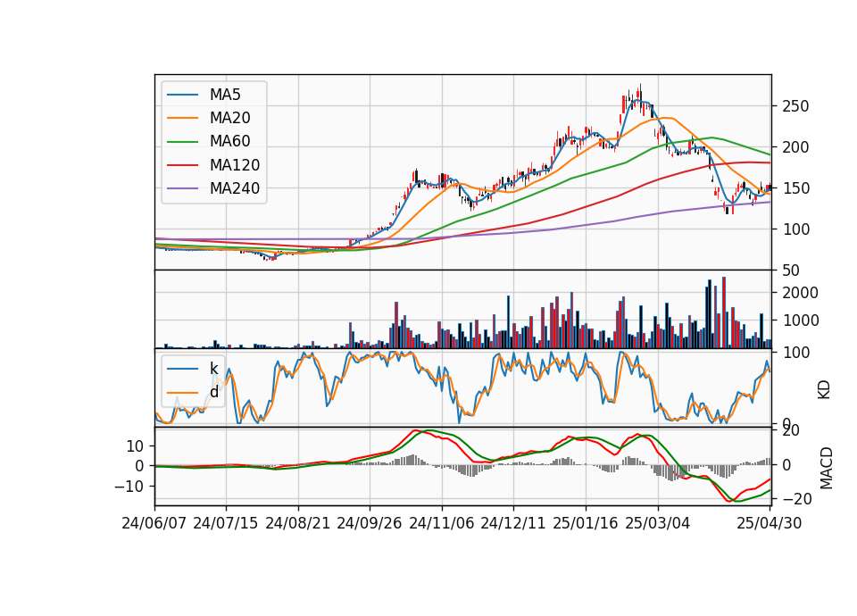
Task: Click the −10 MACD left axis label
Action: (130, 486)
